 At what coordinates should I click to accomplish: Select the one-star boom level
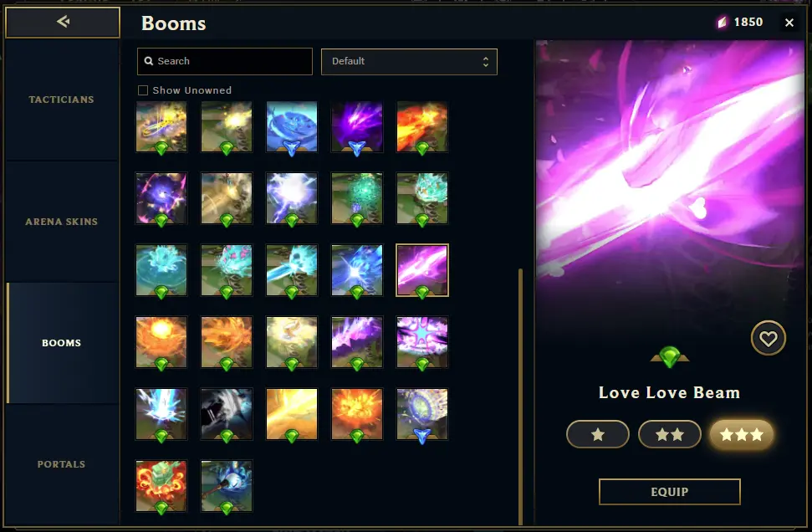click(x=598, y=434)
